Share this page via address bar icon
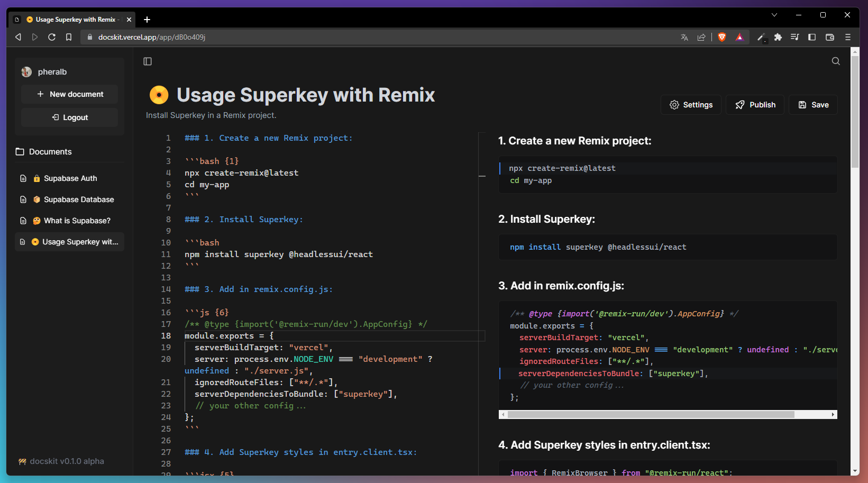 pyautogui.click(x=701, y=37)
